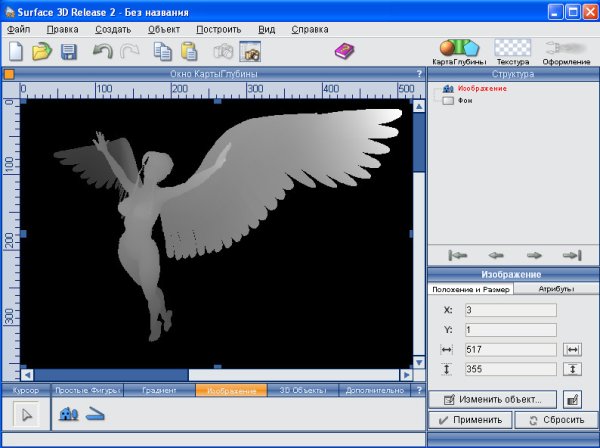Switch to the КартаГлубины mode
The image size is (600, 448).
click(458, 52)
